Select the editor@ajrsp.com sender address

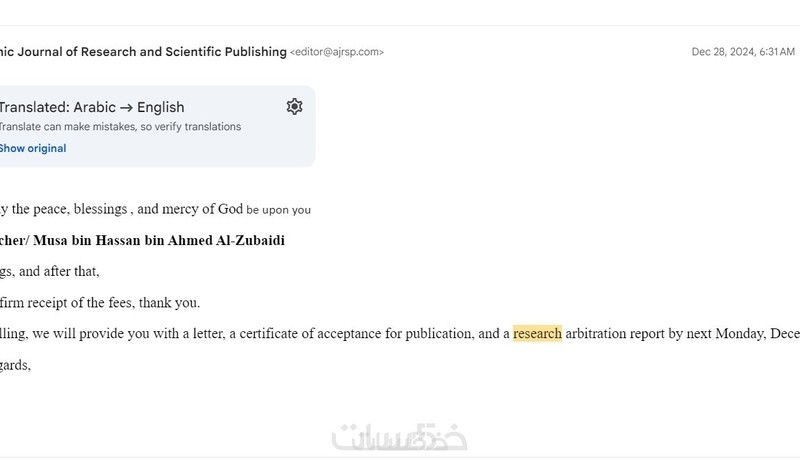click(336, 52)
